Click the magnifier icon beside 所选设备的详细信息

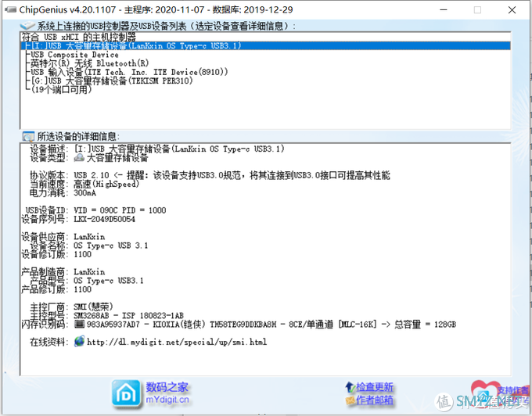pos(28,136)
